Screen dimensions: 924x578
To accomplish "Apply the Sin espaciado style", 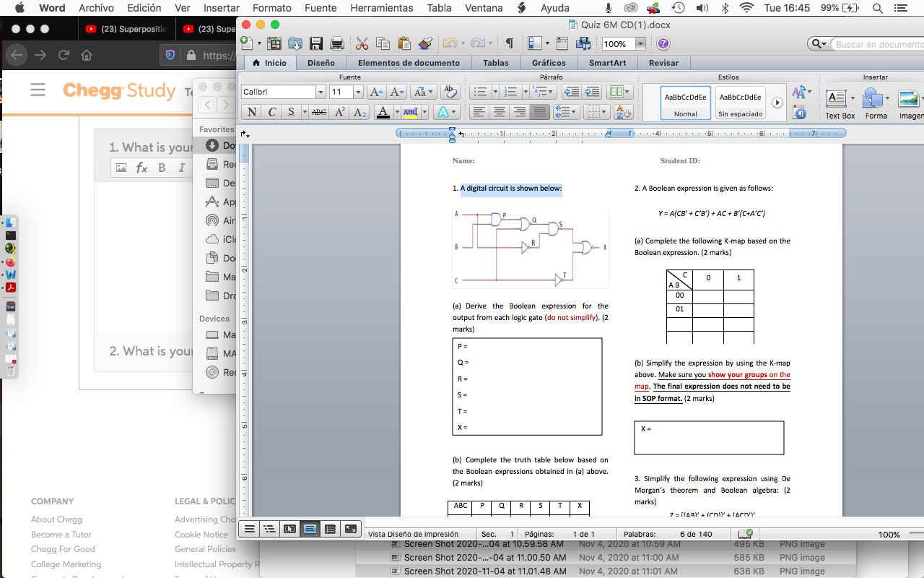I will 741,103.
